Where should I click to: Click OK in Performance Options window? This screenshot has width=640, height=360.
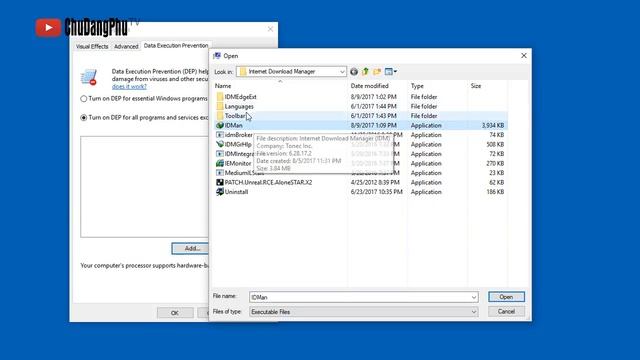pos(175,313)
